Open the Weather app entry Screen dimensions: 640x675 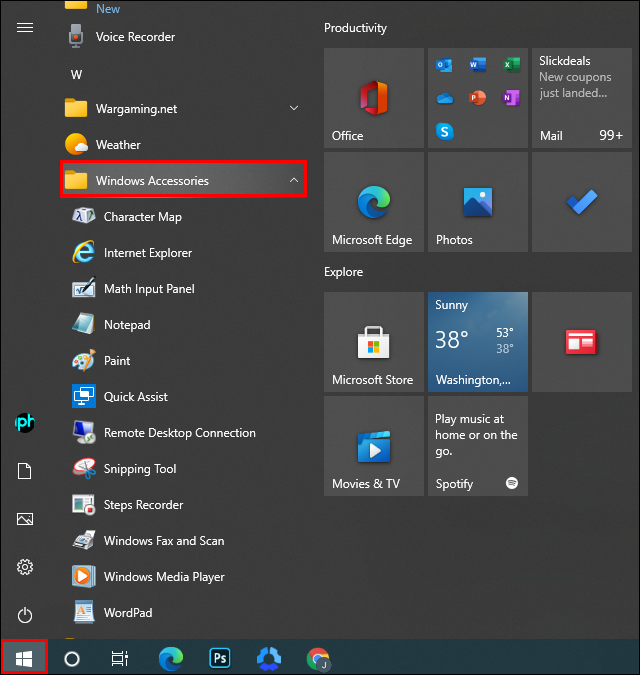pos(183,145)
